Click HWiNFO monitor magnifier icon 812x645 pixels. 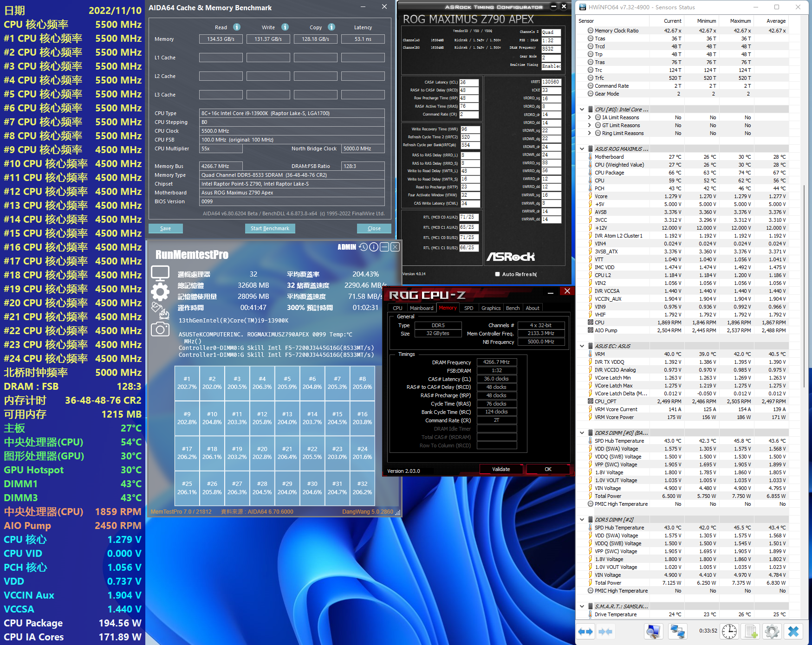[653, 632]
